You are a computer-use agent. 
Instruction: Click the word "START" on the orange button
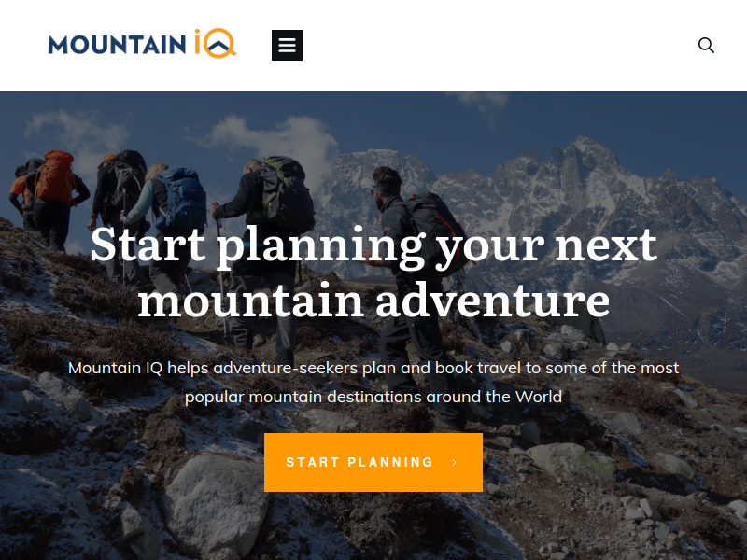313,462
